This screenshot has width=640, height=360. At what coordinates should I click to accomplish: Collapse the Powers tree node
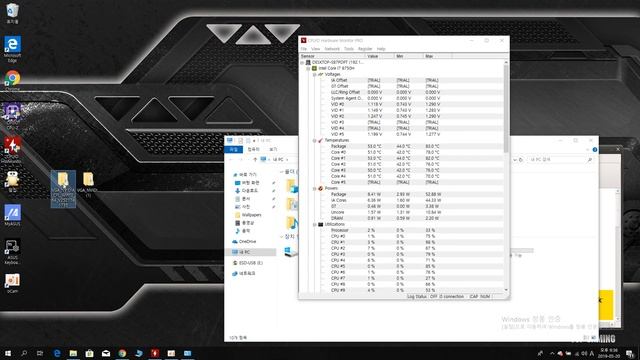pos(314,189)
